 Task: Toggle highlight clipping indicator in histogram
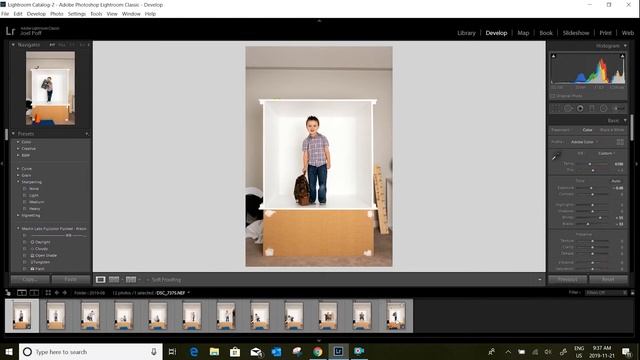[x=622, y=56]
